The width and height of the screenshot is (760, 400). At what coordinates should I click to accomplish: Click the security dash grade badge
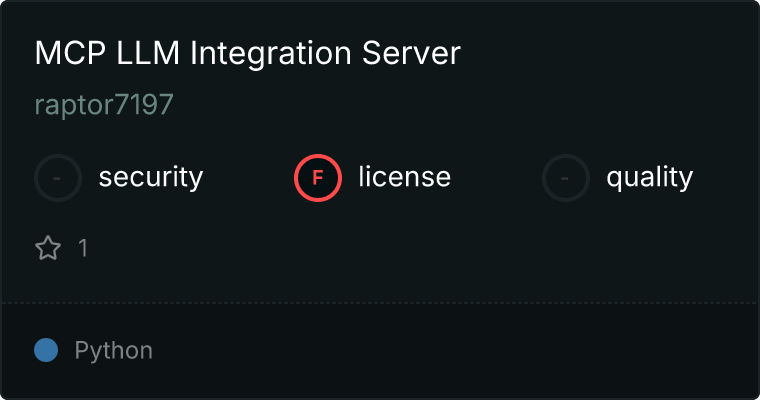tap(58, 178)
